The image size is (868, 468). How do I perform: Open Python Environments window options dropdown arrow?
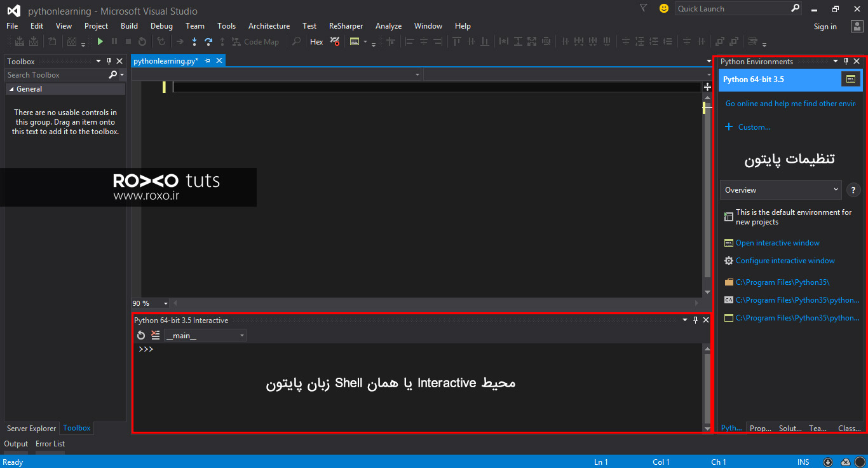click(835, 61)
